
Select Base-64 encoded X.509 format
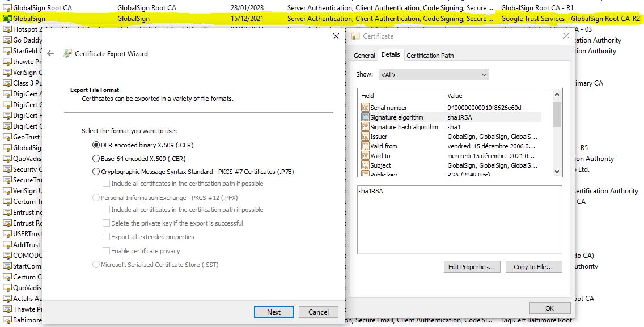pos(96,159)
